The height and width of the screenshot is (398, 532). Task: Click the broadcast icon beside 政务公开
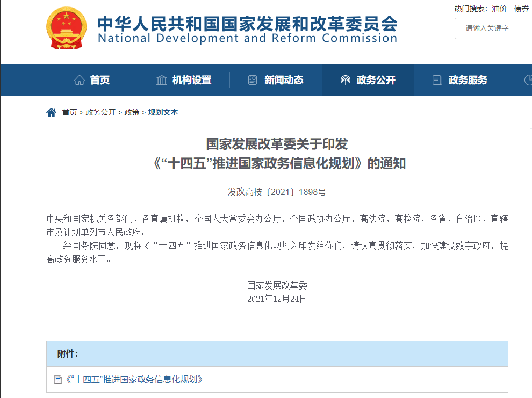346,81
